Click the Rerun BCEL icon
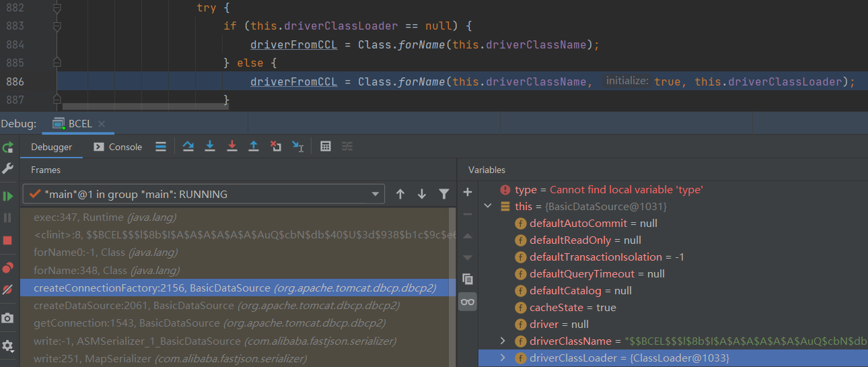 pyautogui.click(x=7, y=147)
